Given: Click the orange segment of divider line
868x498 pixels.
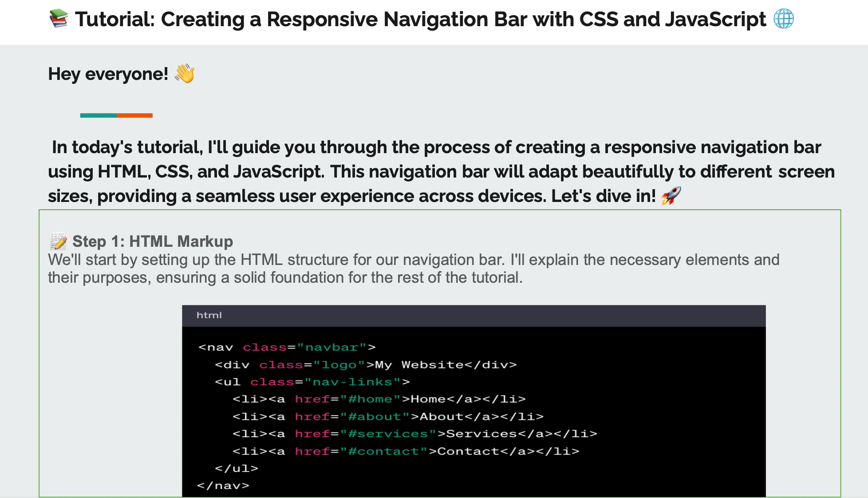Looking at the screenshot, I should (135, 115).
